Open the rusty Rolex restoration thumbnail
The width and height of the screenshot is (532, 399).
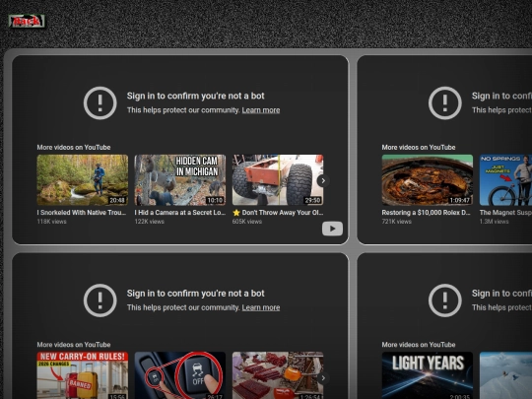click(x=428, y=180)
